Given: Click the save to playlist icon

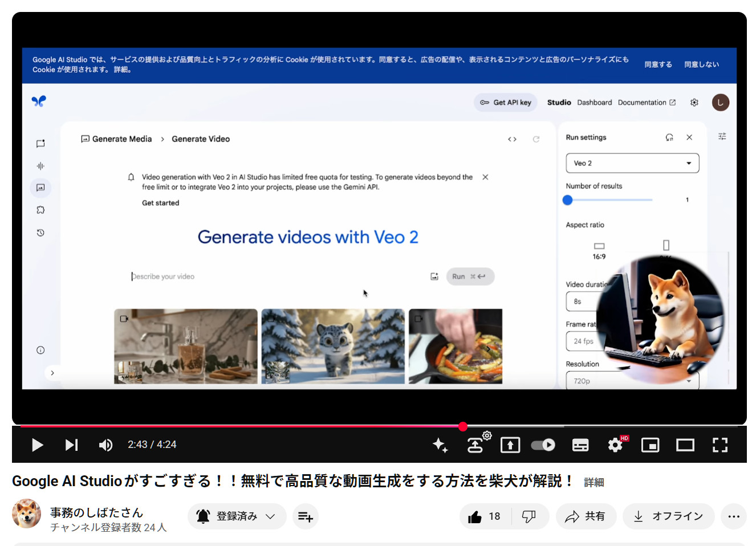Looking at the screenshot, I should tap(306, 516).
